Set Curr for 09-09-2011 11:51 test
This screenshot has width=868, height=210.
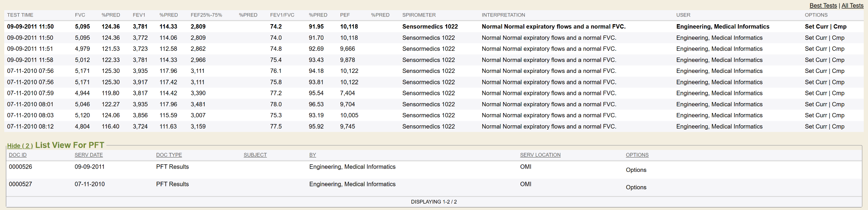pyautogui.click(x=816, y=49)
